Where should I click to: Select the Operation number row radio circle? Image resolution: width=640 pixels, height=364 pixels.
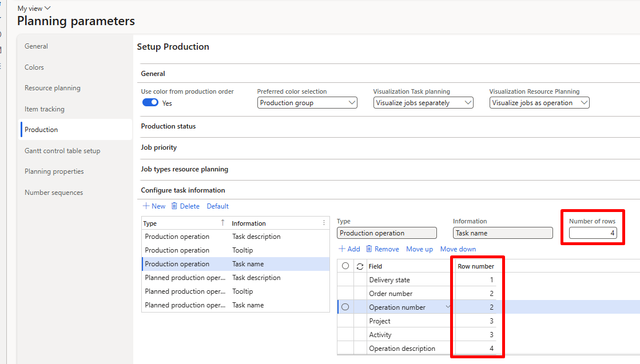click(x=345, y=307)
